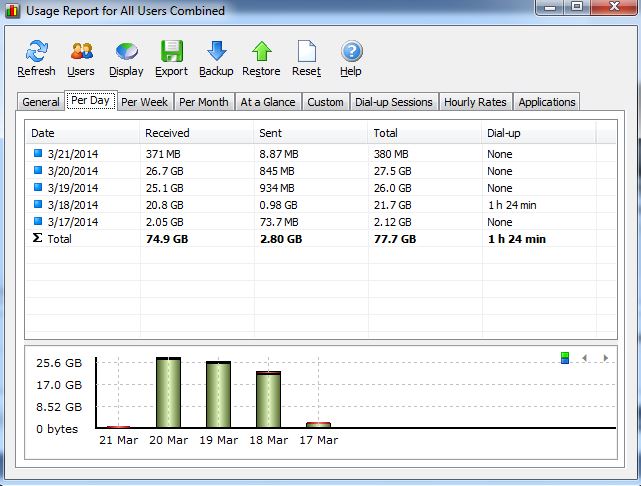Switch to the Custom tab
Viewport: 641px width, 486px height.
point(325,102)
